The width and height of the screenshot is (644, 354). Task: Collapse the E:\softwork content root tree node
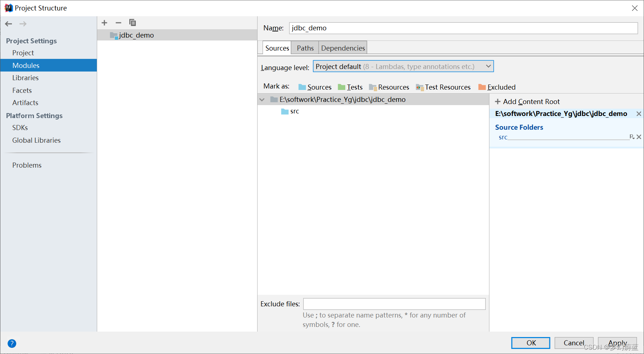(262, 100)
